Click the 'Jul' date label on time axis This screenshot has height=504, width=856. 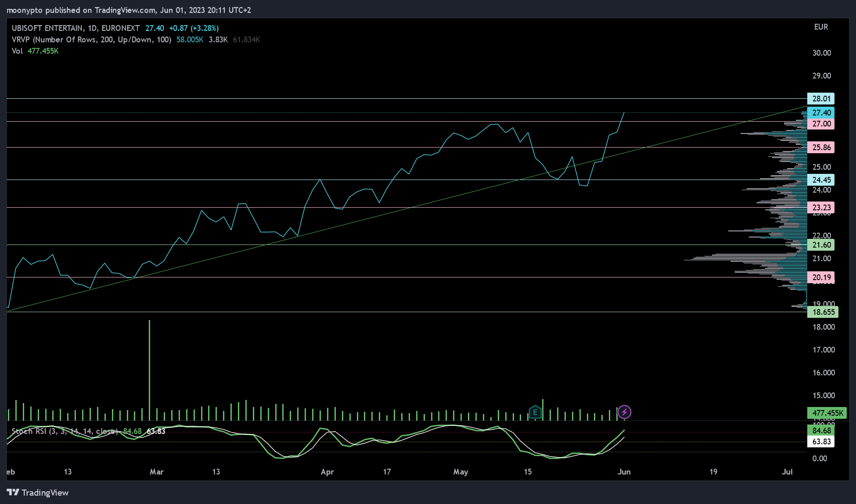pos(787,472)
